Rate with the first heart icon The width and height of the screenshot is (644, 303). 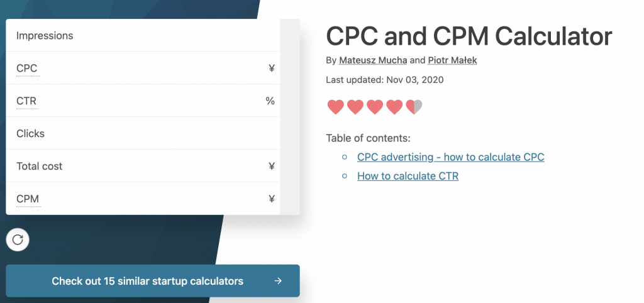pos(336,107)
